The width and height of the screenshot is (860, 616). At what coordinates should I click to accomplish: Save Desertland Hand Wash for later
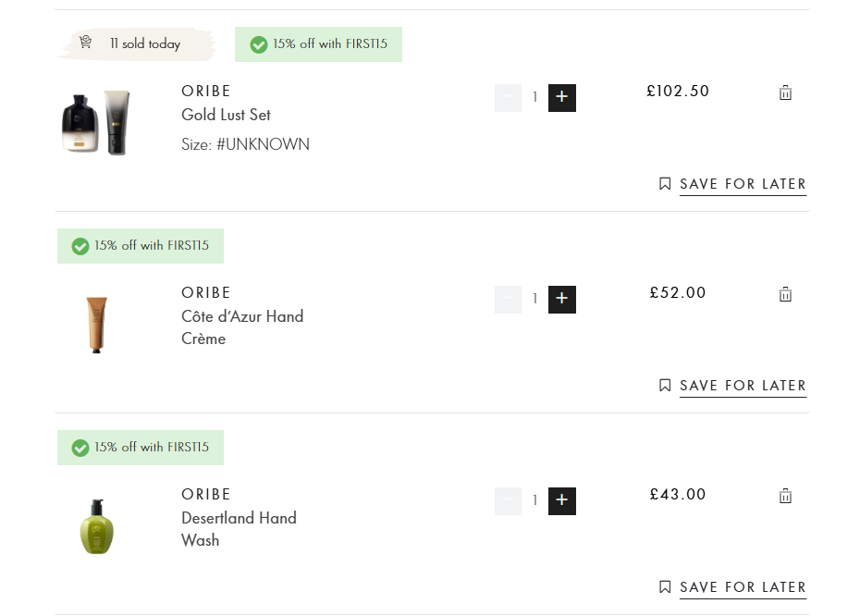coord(743,587)
